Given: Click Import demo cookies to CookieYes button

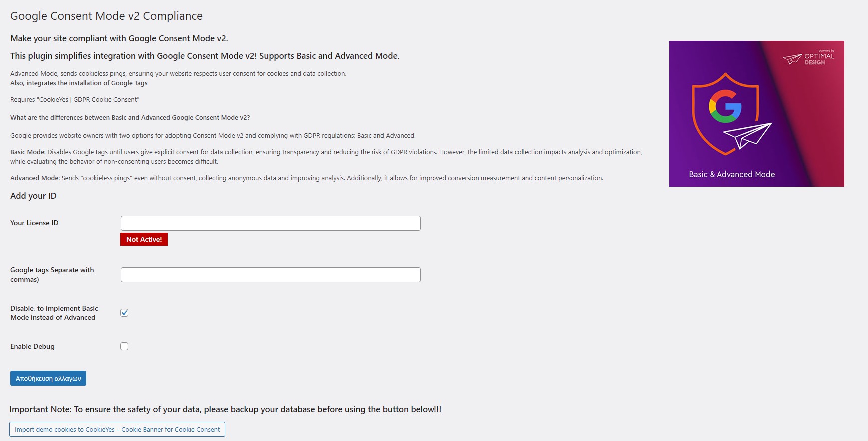Looking at the screenshot, I should click(x=117, y=429).
